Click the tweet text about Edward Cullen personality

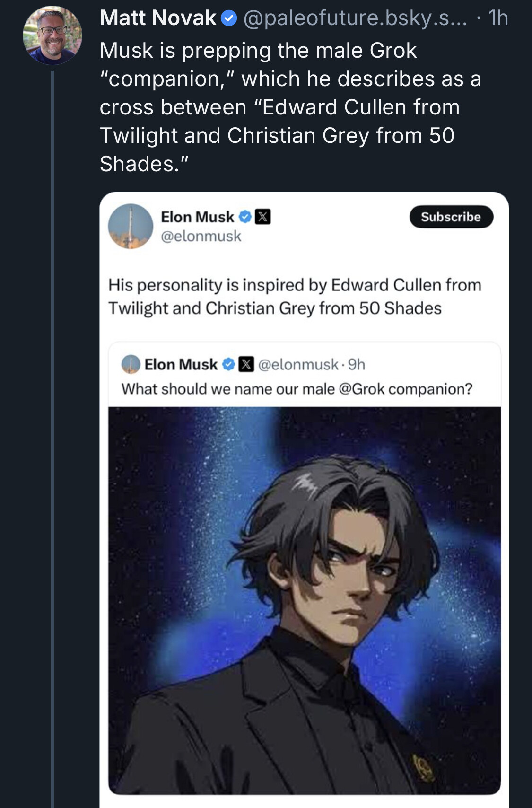point(294,296)
